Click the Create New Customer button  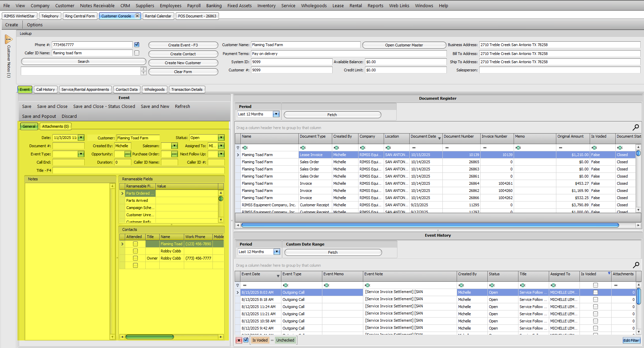(183, 63)
